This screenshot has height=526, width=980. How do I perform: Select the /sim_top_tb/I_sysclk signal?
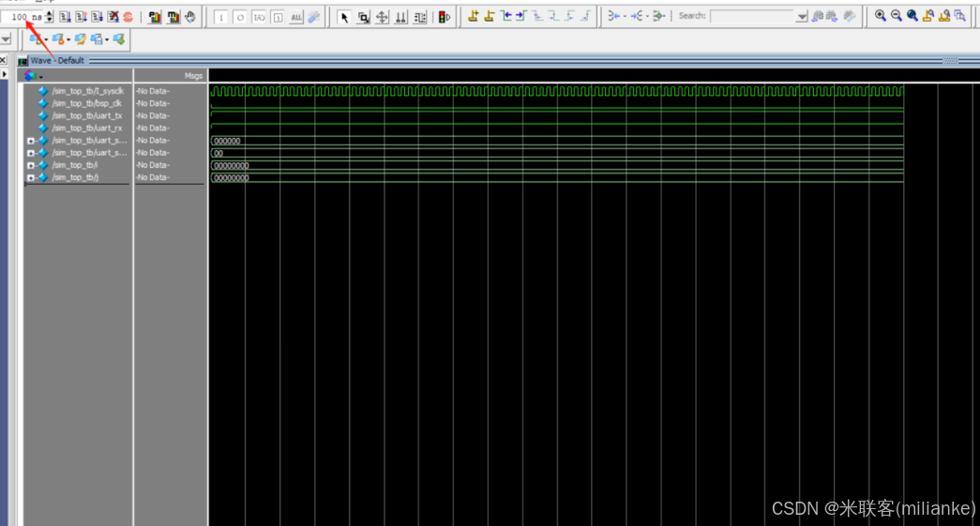point(87,91)
